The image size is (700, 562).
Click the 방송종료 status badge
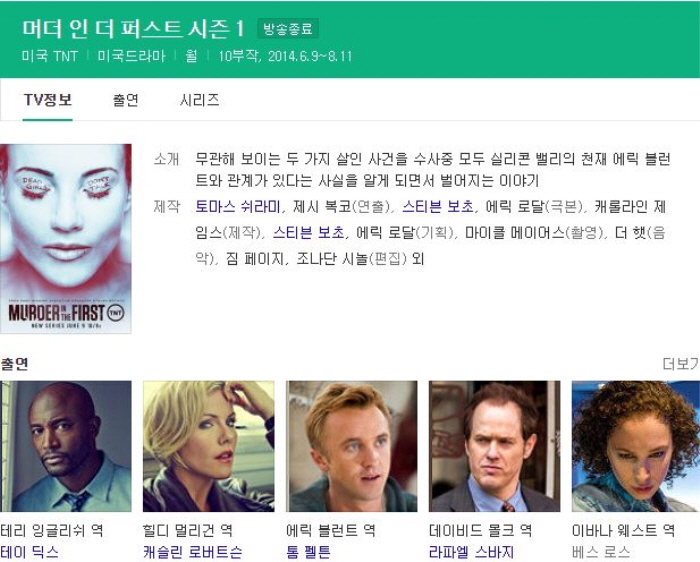[x=288, y=29]
